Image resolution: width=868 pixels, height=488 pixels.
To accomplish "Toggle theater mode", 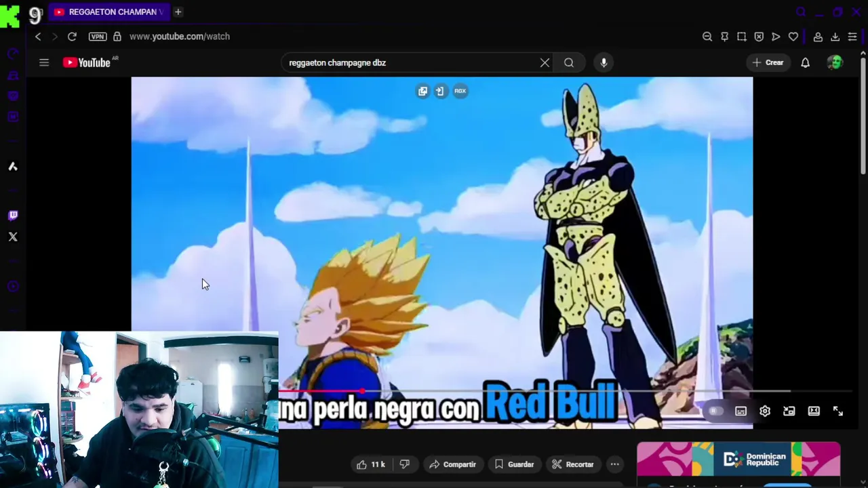I will [x=814, y=411].
